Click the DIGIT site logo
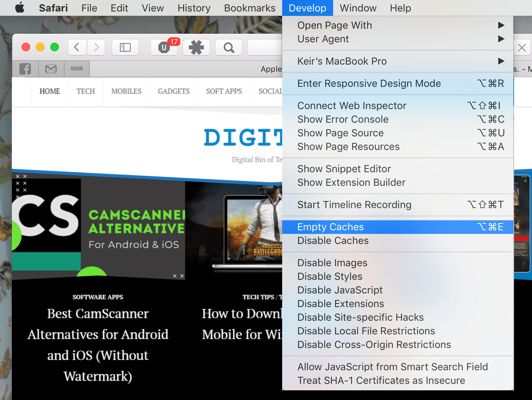Viewport: 532px width, 400px height. tap(243, 138)
